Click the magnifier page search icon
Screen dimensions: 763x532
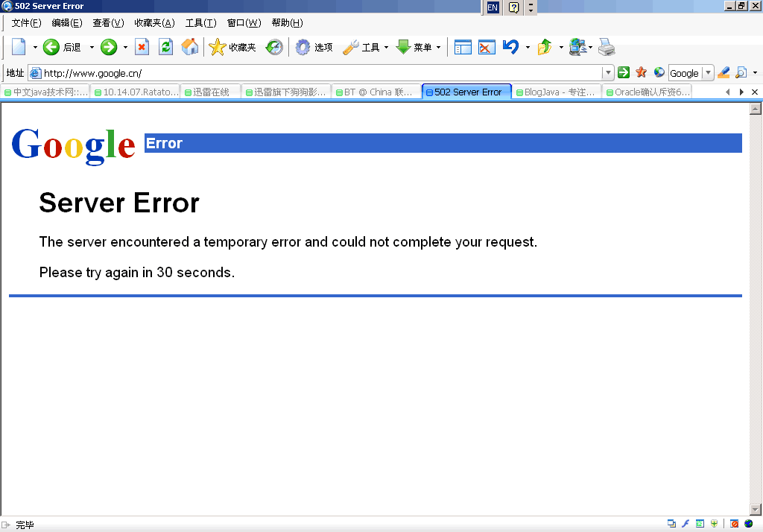[741, 72]
